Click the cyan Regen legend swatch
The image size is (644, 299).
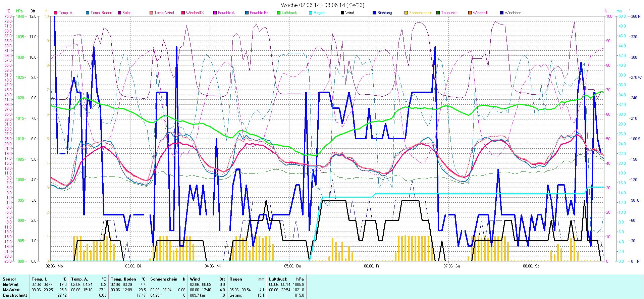click(311, 13)
